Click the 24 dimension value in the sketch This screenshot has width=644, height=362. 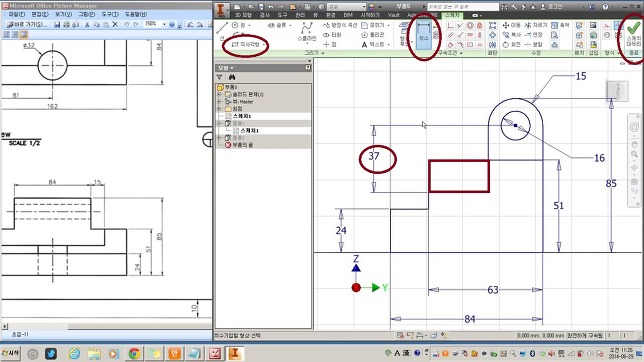(341, 231)
